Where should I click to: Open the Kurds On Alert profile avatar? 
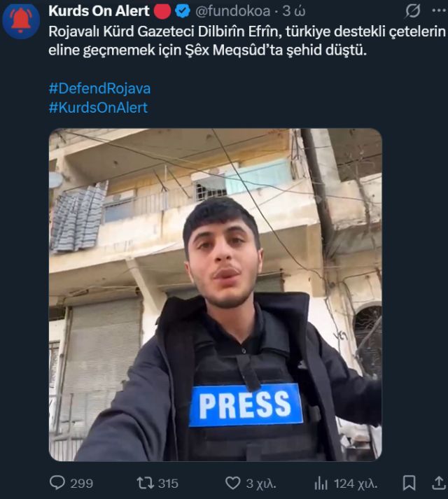click(20, 21)
